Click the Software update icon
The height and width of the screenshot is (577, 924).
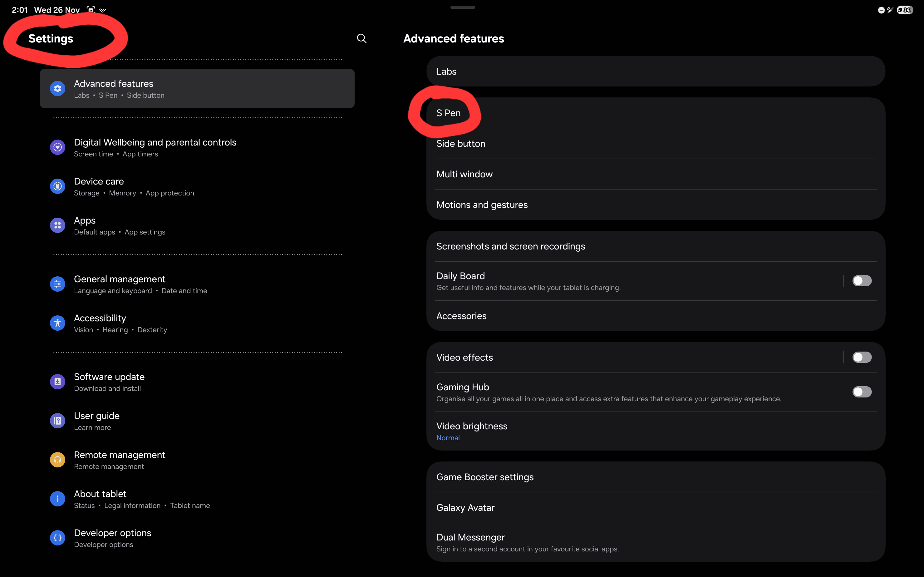(x=57, y=382)
